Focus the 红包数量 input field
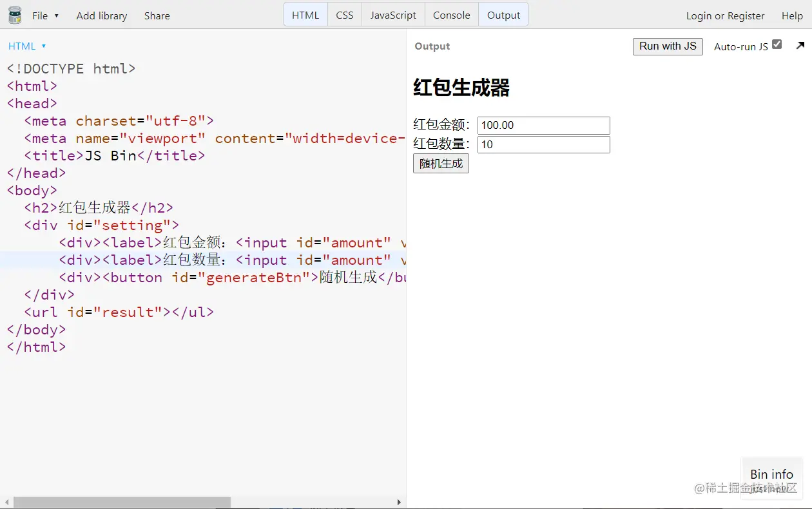Image resolution: width=812 pixels, height=509 pixels. click(543, 144)
